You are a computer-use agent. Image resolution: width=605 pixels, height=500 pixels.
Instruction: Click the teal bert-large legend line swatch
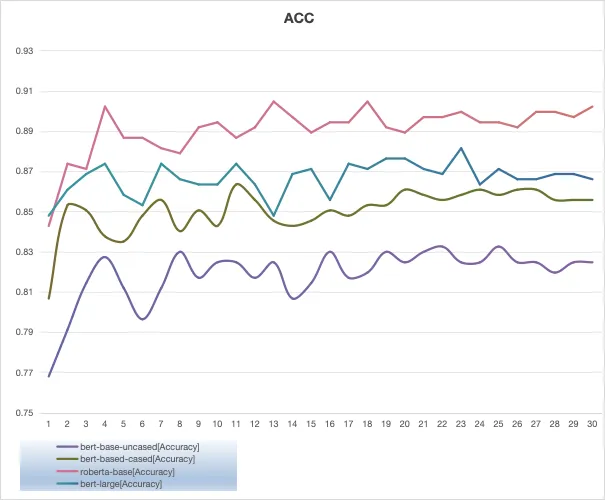[67, 484]
